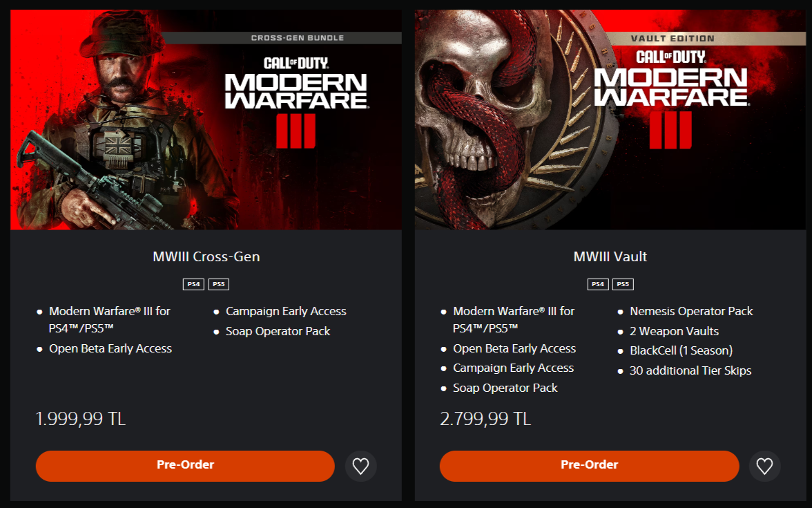Image resolution: width=812 pixels, height=508 pixels.
Task: Click the MWIII Cross-Gen title
Action: (206, 256)
